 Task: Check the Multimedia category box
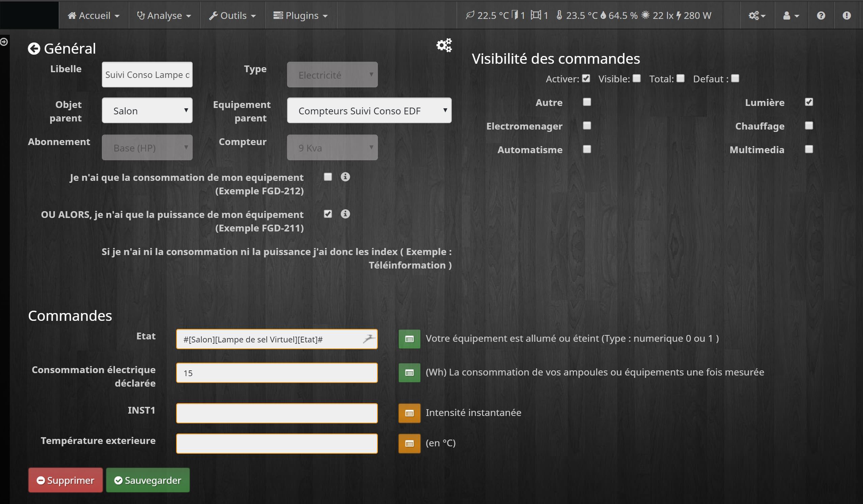point(809,149)
